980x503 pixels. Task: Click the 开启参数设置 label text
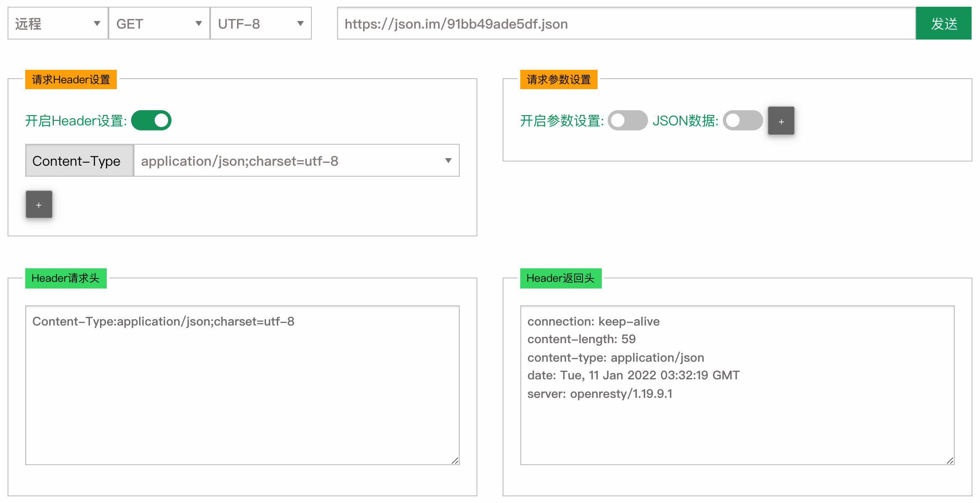pyautogui.click(x=562, y=121)
